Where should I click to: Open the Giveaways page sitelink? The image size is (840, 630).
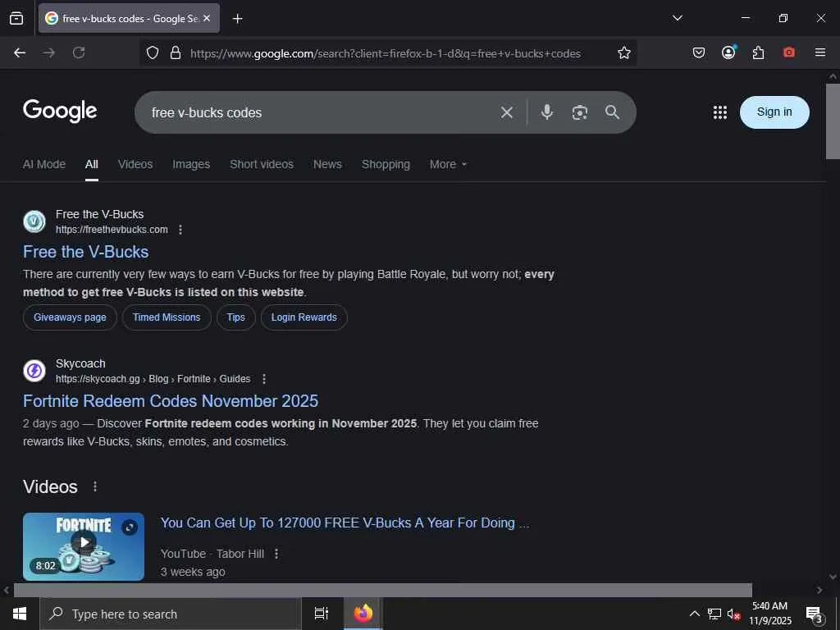coord(70,317)
